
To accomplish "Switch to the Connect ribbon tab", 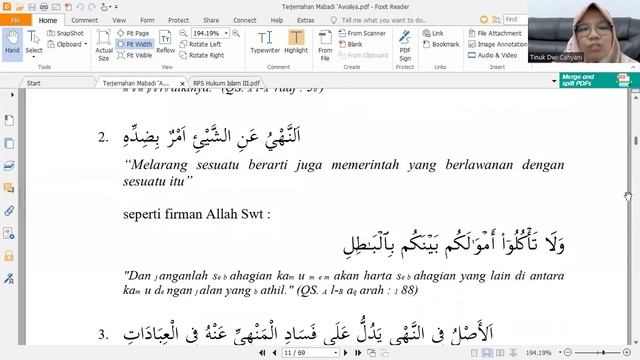I will pyautogui.click(x=244, y=20).
